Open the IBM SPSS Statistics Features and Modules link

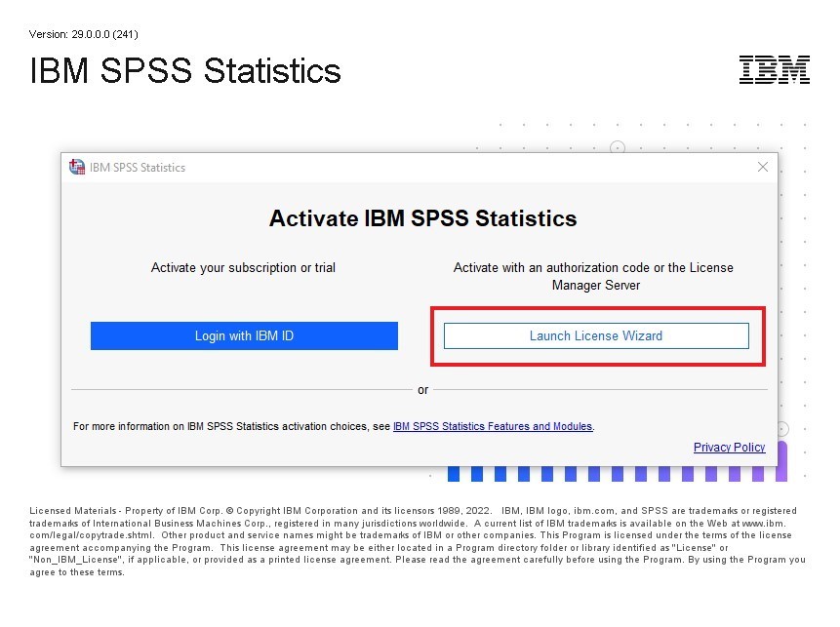pos(493,426)
